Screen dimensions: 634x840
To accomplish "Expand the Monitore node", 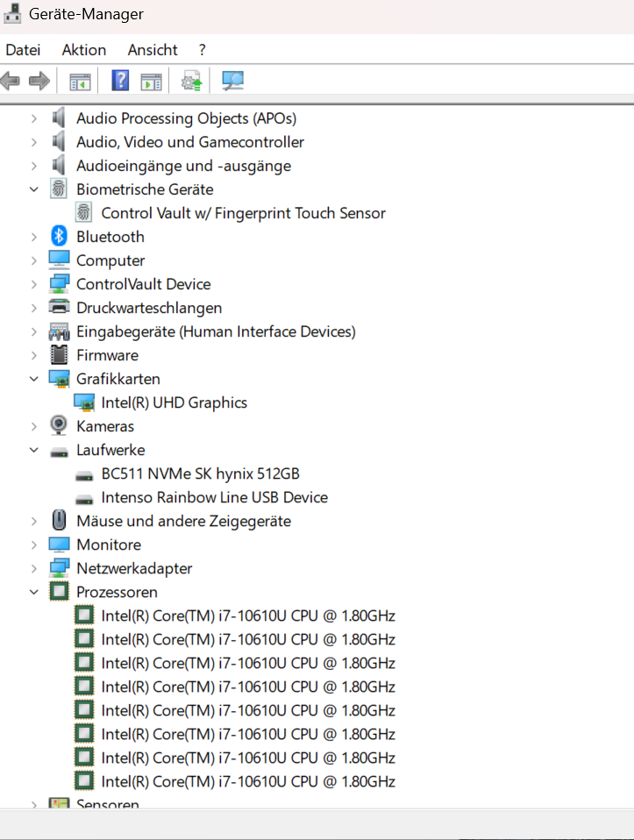I will pos(34,545).
